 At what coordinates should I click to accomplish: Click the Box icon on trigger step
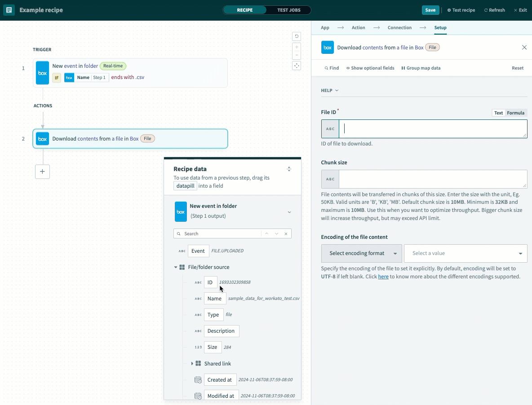[42, 73]
